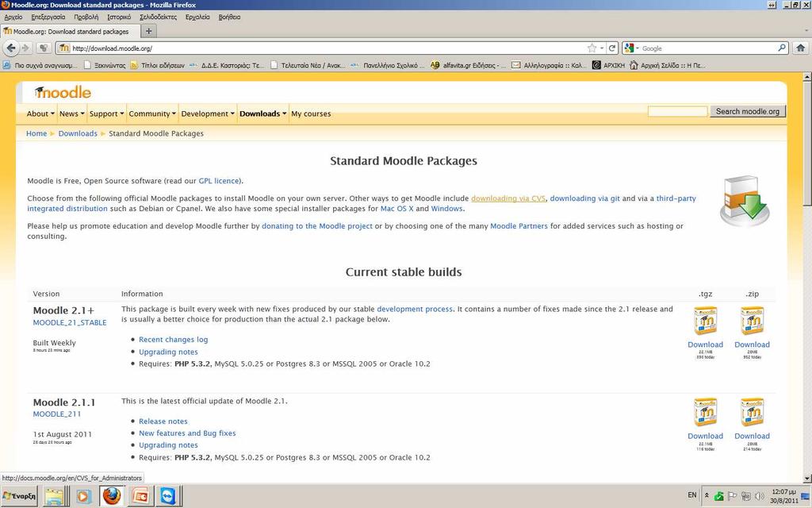812x508 pixels.
Task: Go to Downloads breadcrumb link
Action: pos(78,133)
